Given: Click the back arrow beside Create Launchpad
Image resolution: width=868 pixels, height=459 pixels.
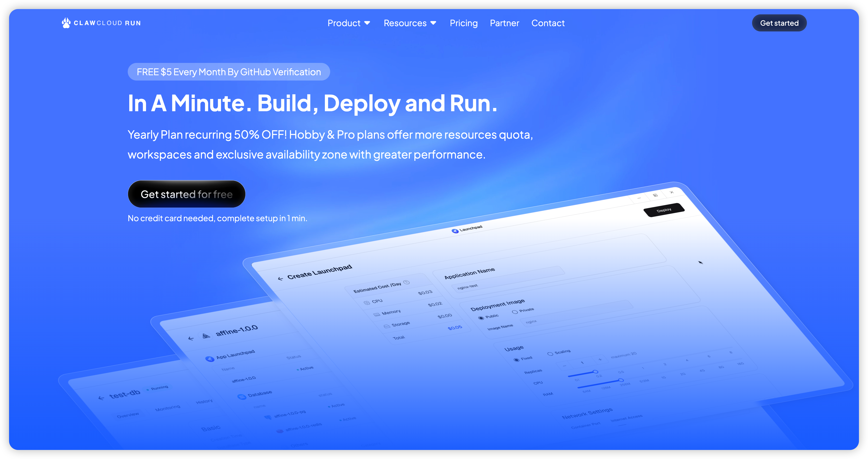Looking at the screenshot, I should pyautogui.click(x=280, y=279).
